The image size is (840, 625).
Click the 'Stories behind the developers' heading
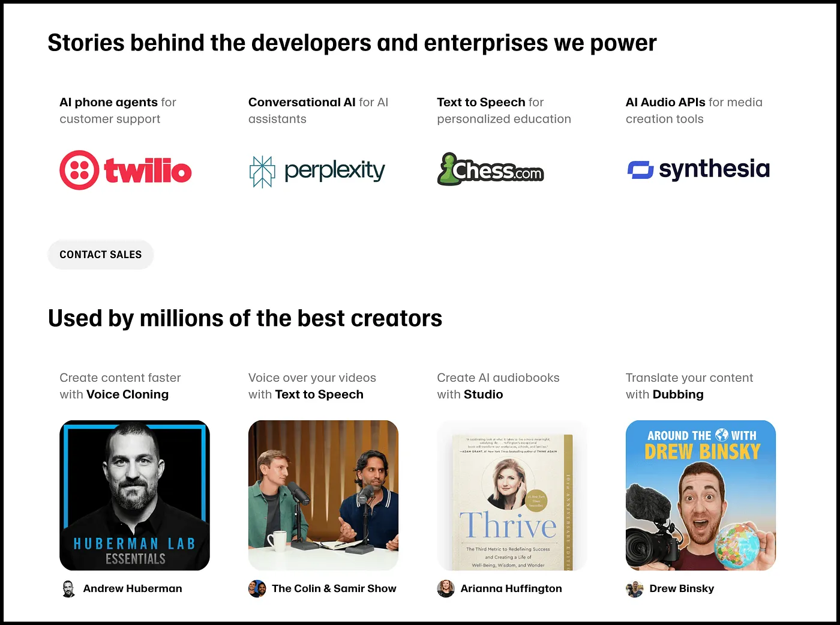[x=352, y=43]
